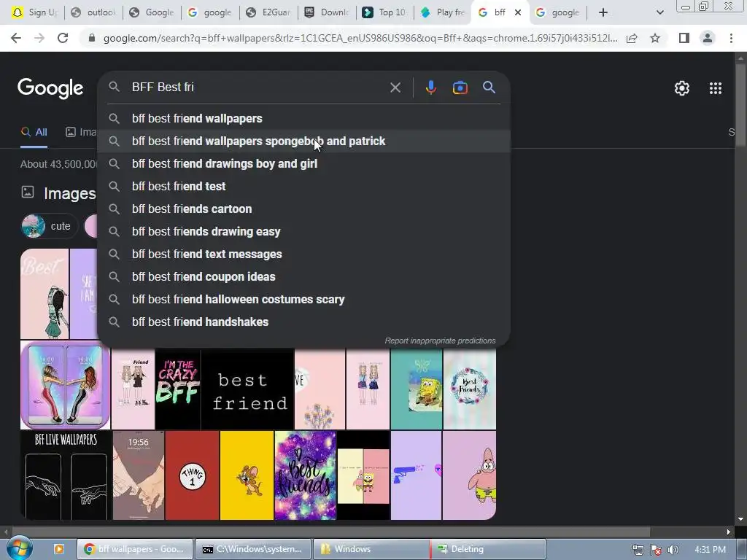Switch to the outlook tab
The height and width of the screenshot is (560, 747).
(93, 12)
